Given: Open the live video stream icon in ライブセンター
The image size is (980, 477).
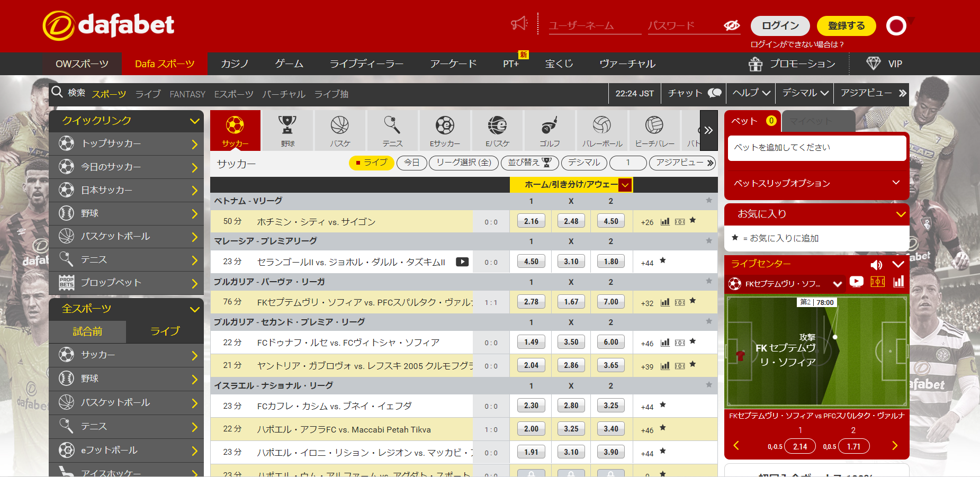Looking at the screenshot, I should coord(856,282).
